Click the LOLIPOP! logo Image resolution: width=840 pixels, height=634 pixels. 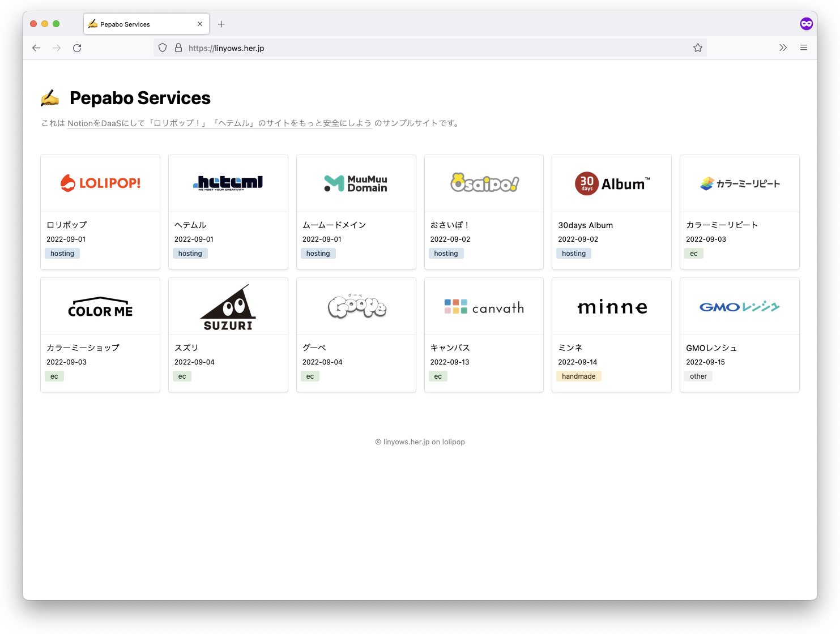tap(100, 183)
